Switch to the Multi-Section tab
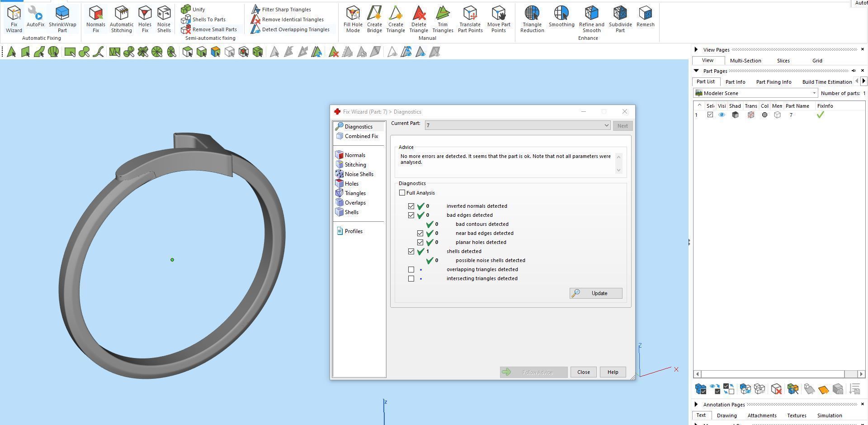This screenshot has height=425, width=868. point(745,61)
